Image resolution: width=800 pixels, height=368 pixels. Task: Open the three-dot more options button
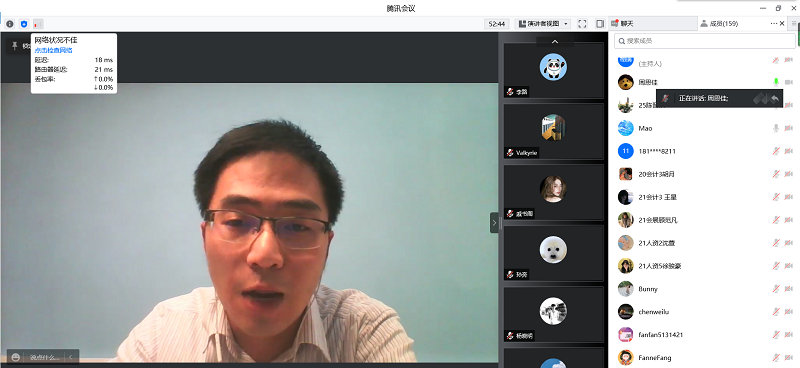774,23
